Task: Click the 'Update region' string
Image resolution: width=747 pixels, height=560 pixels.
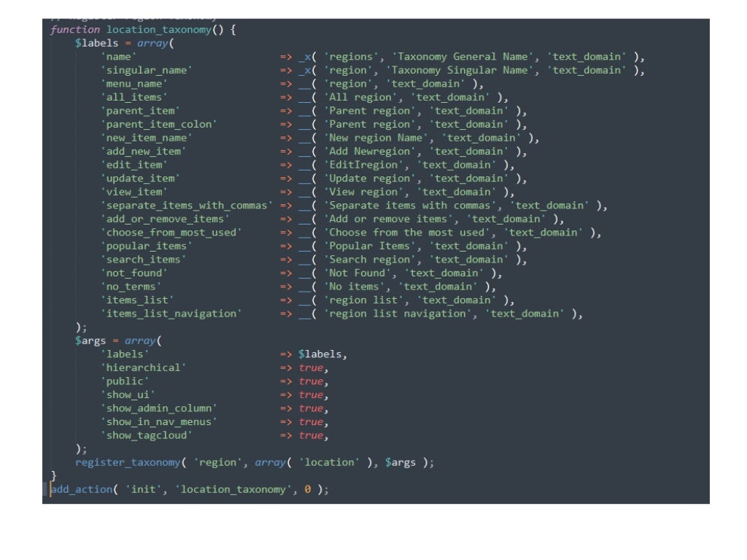Action: click(370, 179)
